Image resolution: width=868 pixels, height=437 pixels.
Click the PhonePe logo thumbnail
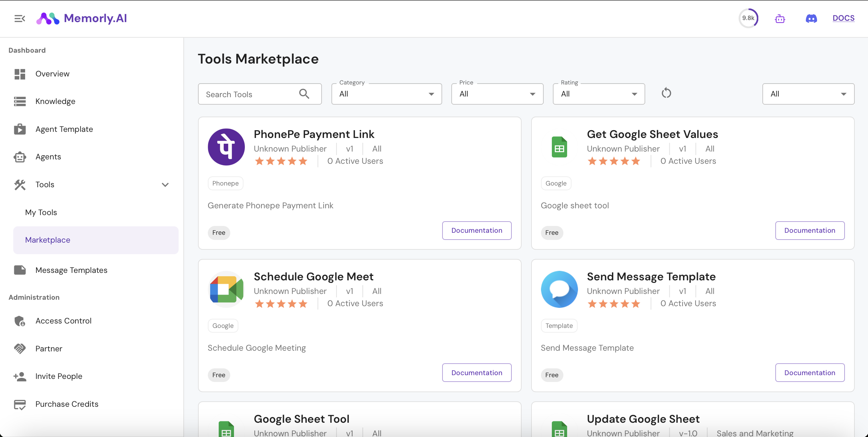226,147
